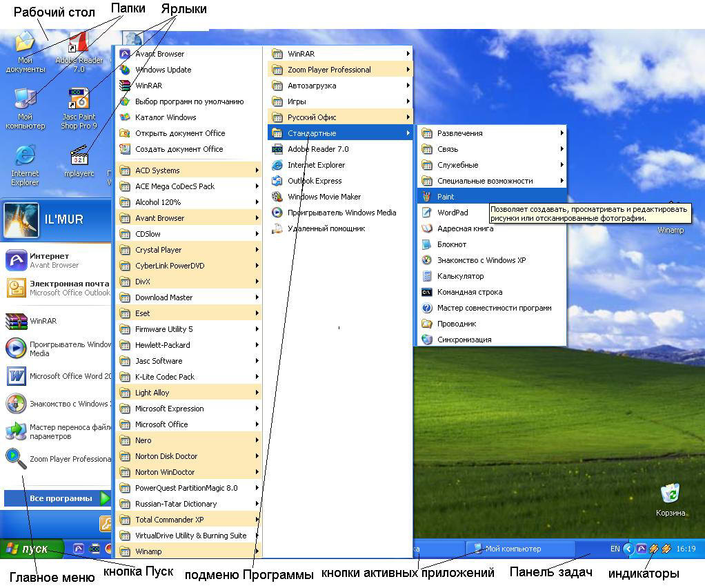Expand the Автозагрузка submenu arrow
Viewport: 705px width, 588px height.
(408, 86)
